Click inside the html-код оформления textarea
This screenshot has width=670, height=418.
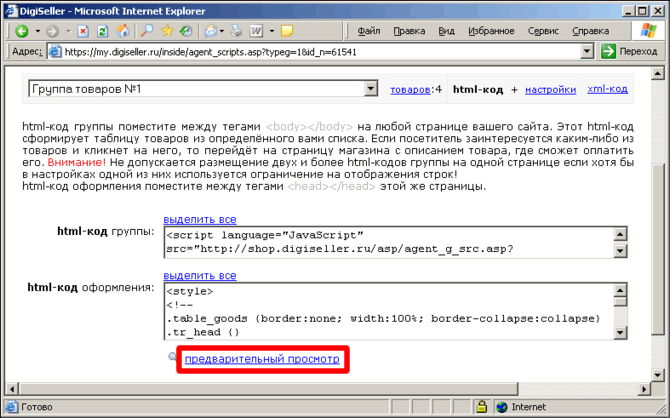pyautogui.click(x=389, y=312)
